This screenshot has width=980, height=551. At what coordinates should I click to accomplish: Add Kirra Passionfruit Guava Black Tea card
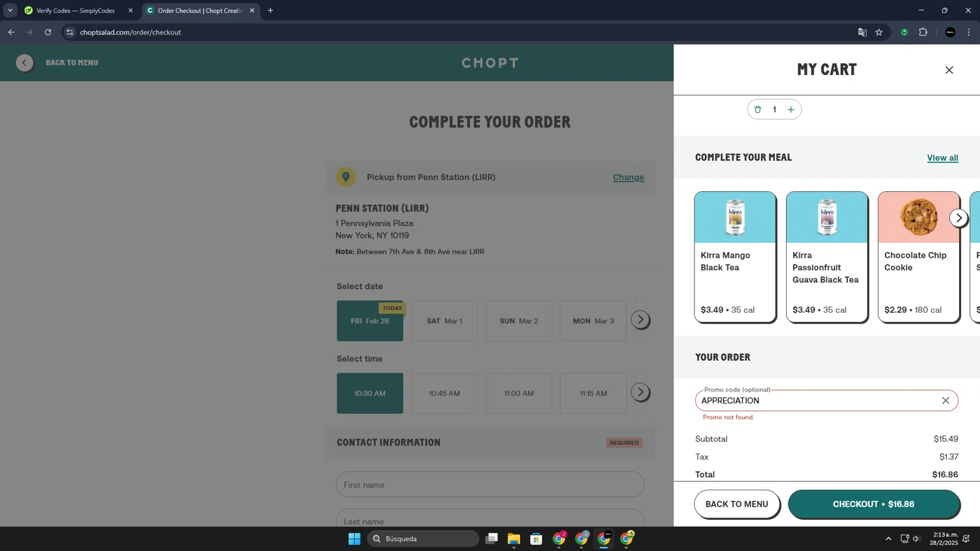[827, 257]
